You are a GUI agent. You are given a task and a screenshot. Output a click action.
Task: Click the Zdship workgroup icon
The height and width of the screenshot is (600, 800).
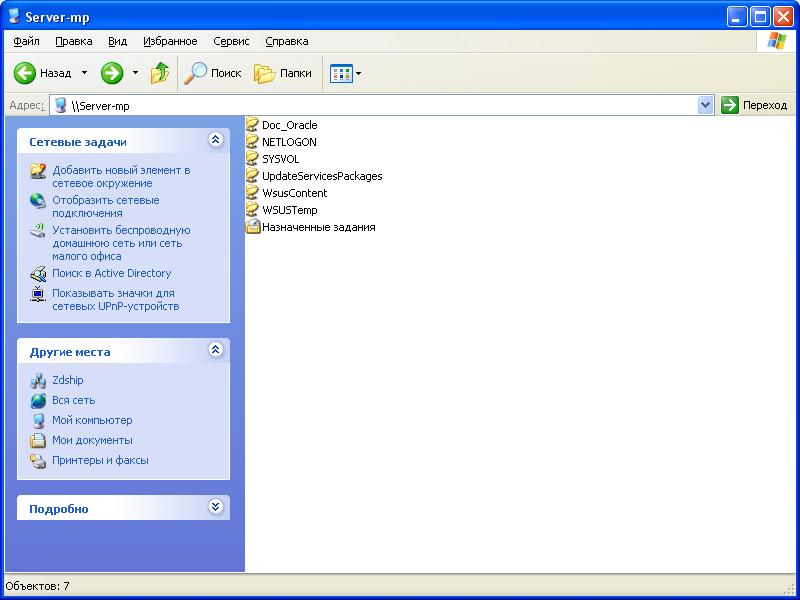38,381
